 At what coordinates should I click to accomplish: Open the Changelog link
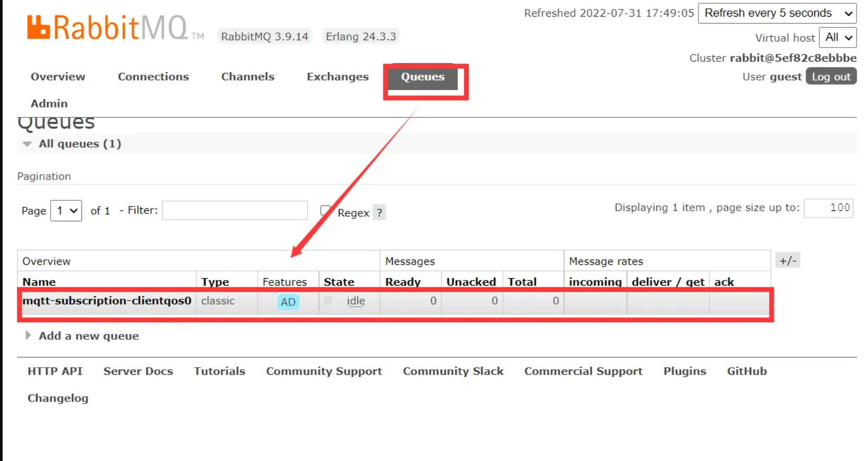tap(58, 398)
